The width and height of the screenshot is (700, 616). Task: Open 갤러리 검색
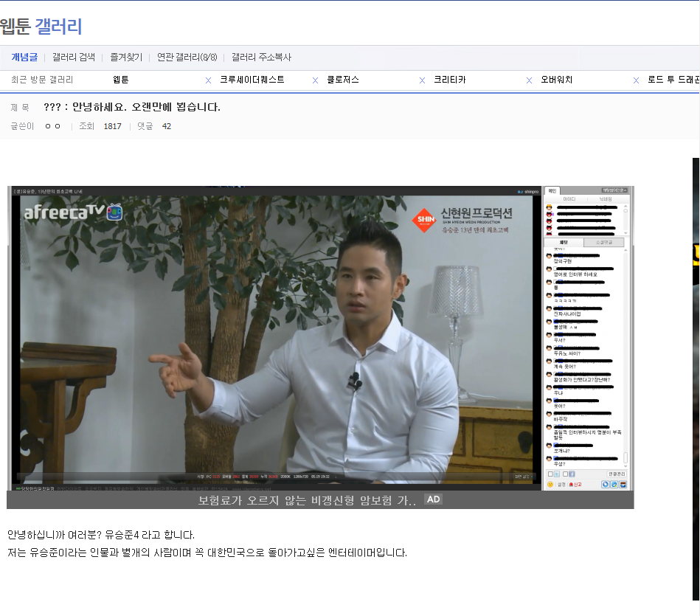coord(74,57)
